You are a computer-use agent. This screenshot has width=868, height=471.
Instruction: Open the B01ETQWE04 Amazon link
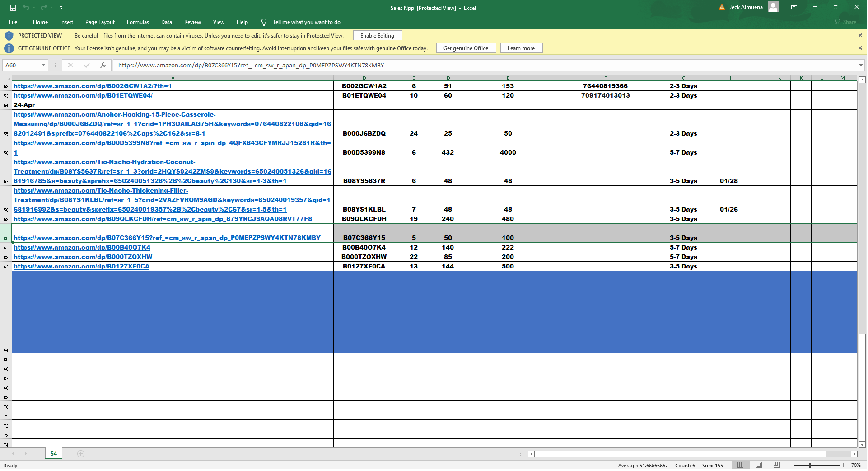pos(83,96)
